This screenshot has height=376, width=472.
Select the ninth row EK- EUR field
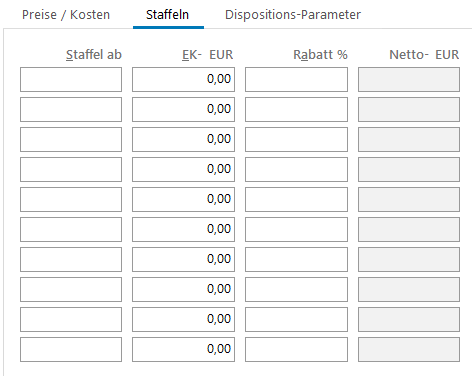[183, 319]
